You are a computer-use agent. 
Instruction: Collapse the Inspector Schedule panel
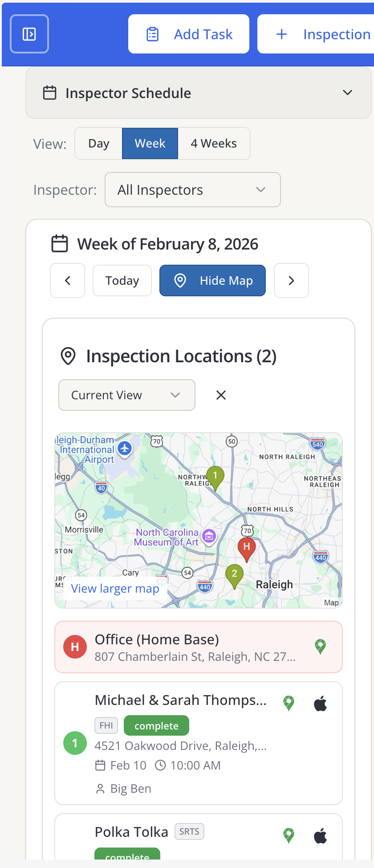[346, 93]
